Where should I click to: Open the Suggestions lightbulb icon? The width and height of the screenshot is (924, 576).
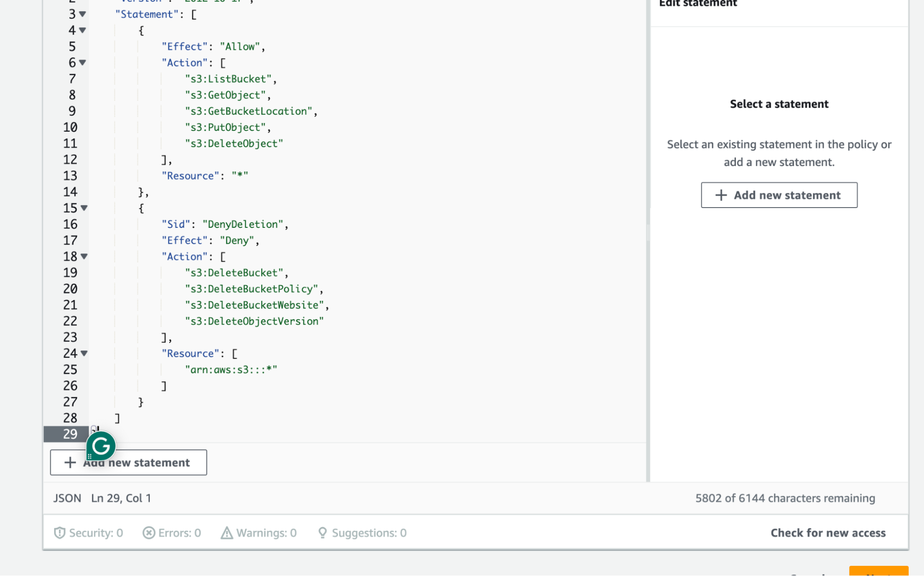click(x=323, y=533)
